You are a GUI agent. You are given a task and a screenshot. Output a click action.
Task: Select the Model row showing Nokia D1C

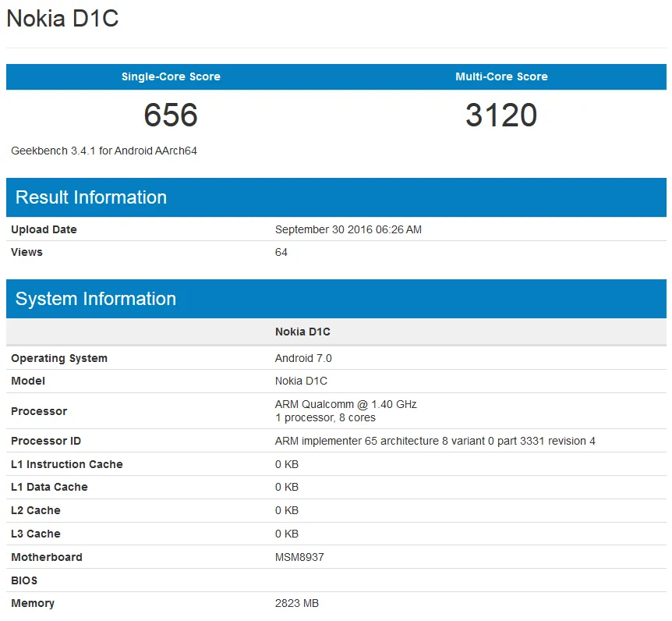pos(28,381)
